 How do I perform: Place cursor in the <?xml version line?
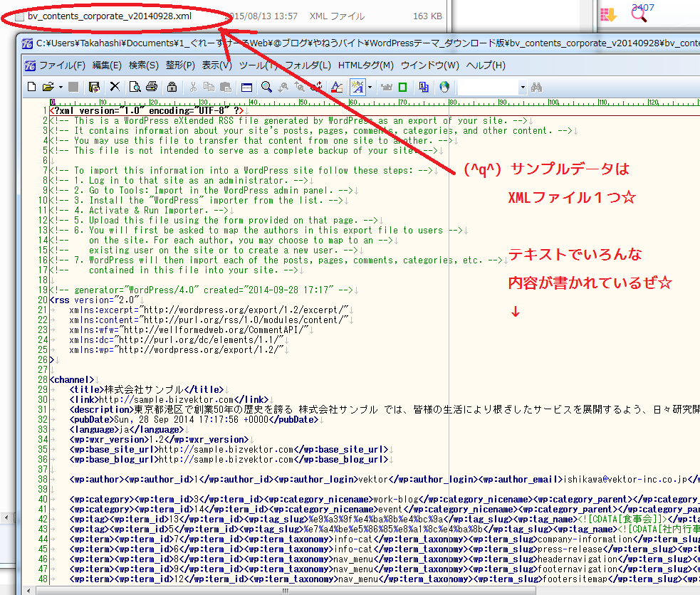coord(147,110)
